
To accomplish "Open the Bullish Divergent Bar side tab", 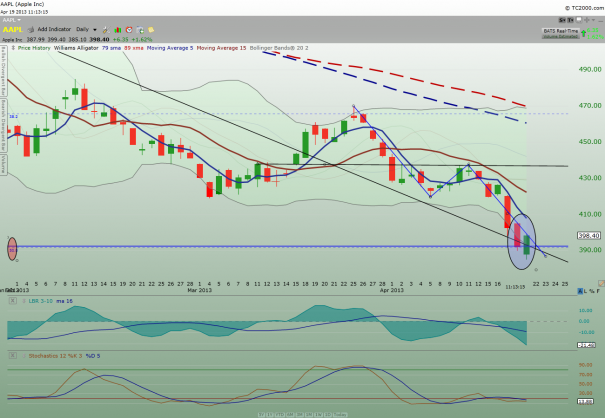I will pos(3,71).
